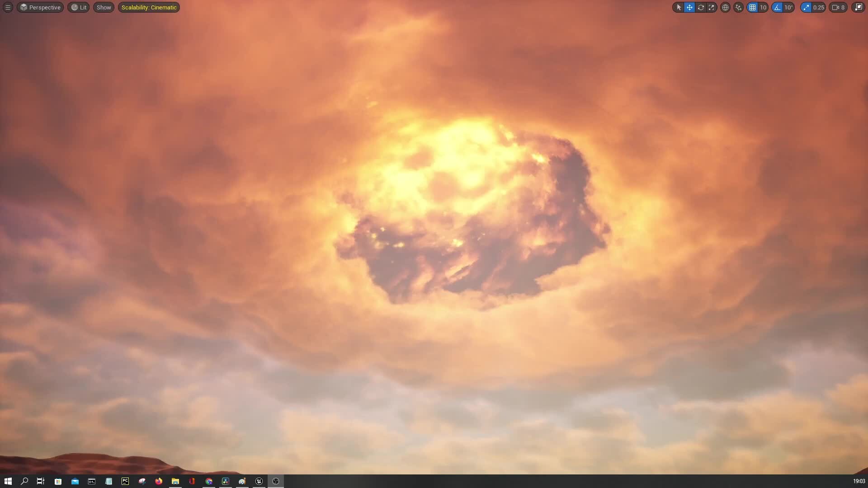Select the Rotate tool in viewport toolbar
This screenshot has width=868, height=488.
pos(701,7)
